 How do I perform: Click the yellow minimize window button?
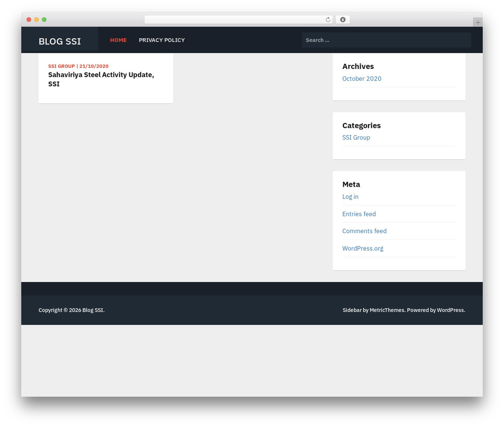[37, 20]
